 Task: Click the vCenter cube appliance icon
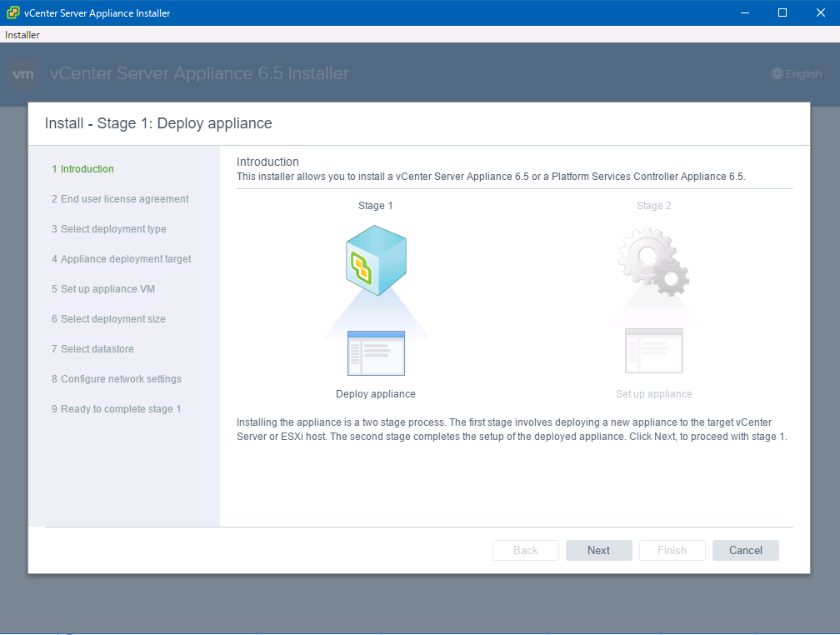(376, 260)
